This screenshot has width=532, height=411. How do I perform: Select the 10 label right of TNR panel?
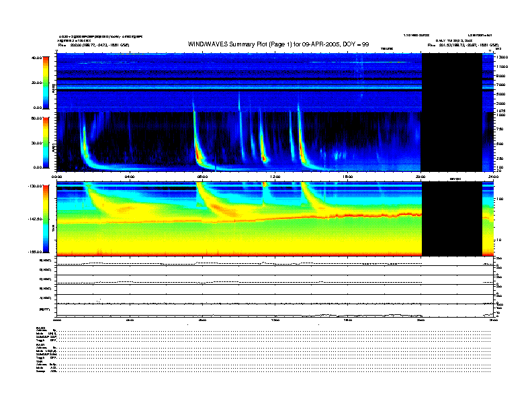click(x=498, y=240)
